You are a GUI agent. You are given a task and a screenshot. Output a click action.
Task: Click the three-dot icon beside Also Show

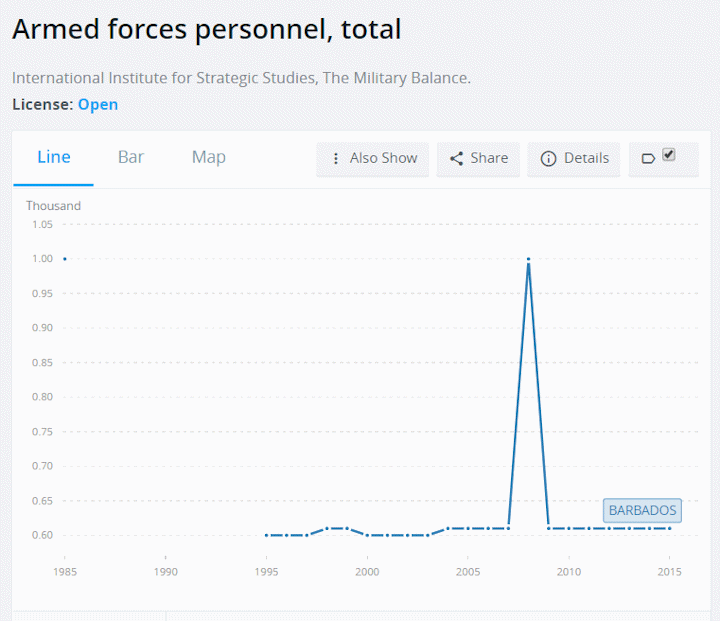tap(336, 158)
